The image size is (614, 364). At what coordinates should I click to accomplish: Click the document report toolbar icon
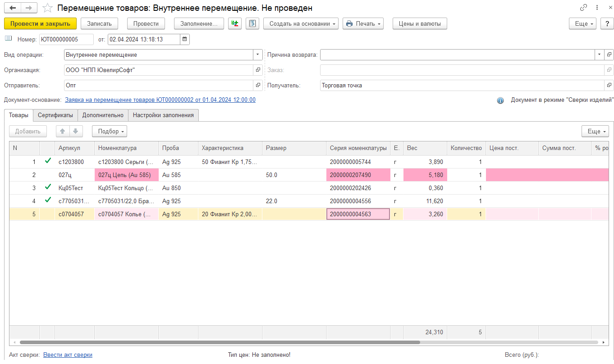(252, 23)
